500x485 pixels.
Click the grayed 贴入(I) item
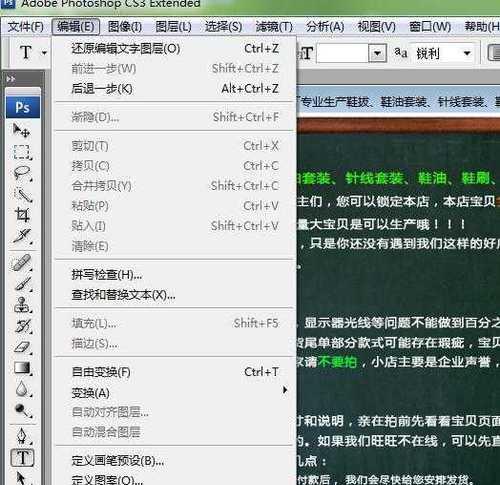coord(175,226)
